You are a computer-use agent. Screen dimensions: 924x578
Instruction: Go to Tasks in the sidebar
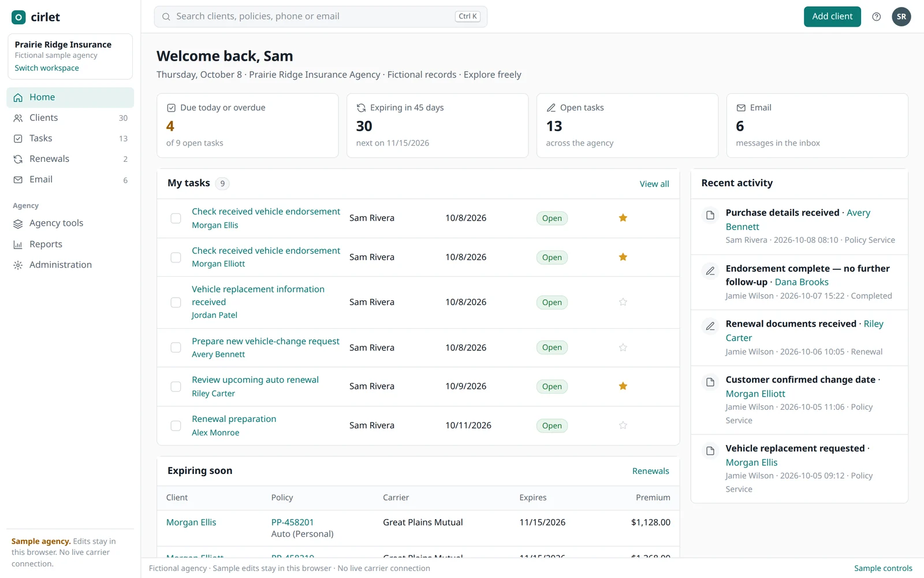70,139
